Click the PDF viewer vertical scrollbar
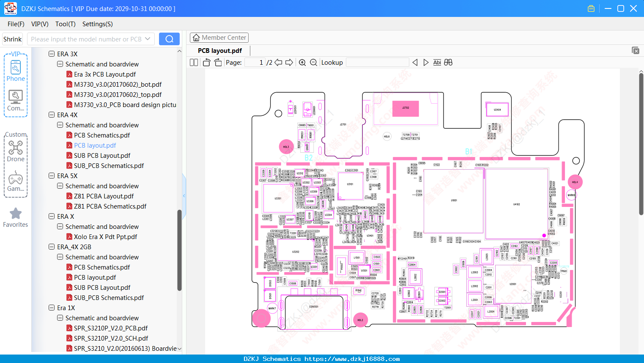This screenshot has width=644, height=363. point(641,144)
